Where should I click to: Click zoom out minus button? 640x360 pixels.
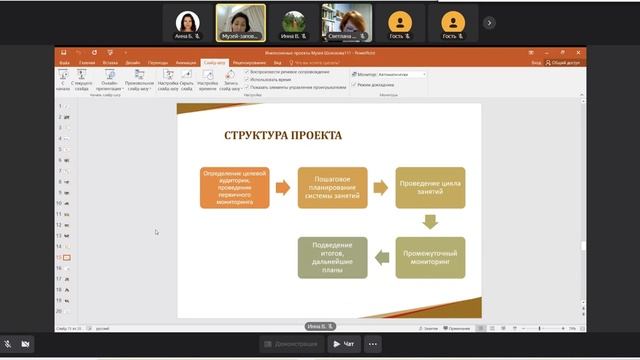pos(524,328)
